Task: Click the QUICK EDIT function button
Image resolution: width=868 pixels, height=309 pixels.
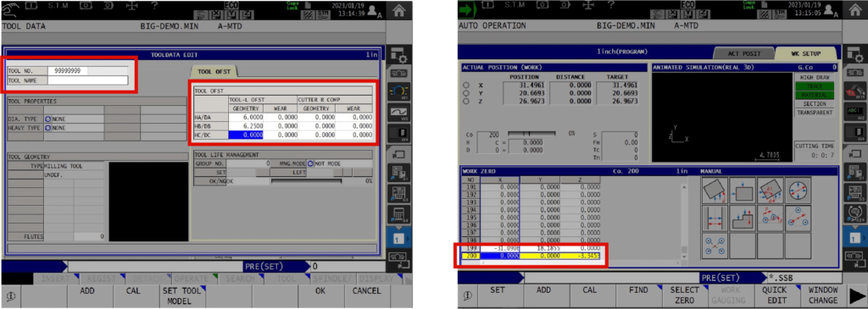Action: coord(773,295)
